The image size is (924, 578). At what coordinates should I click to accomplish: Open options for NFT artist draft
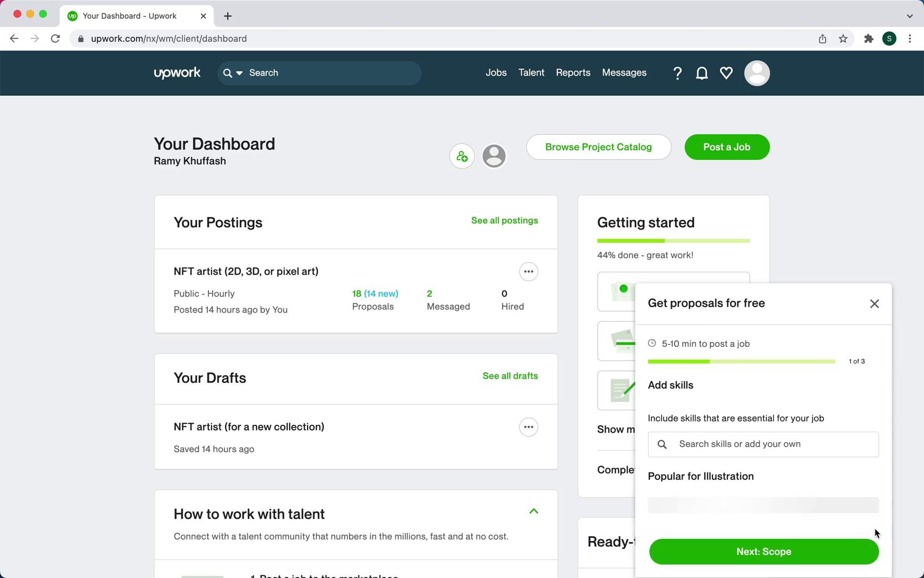pyautogui.click(x=528, y=427)
